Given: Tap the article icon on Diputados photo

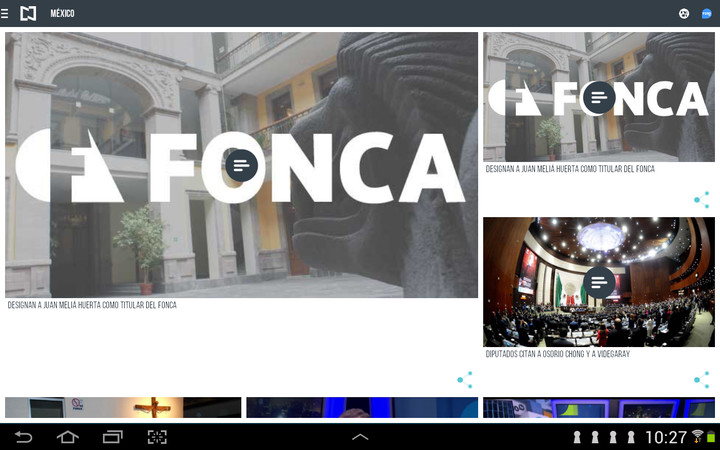Looking at the screenshot, I should click(x=599, y=282).
